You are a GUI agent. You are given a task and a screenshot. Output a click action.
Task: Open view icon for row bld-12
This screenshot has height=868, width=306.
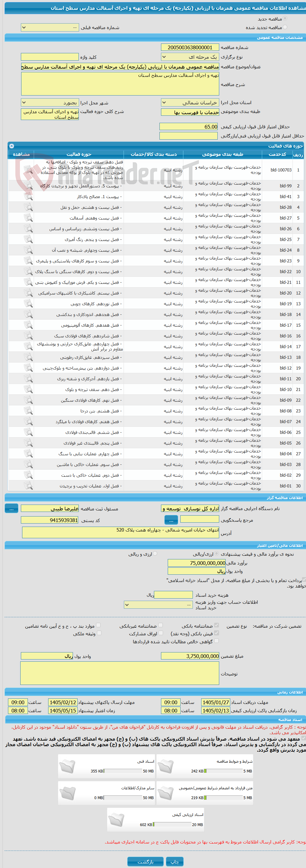click(x=28, y=368)
